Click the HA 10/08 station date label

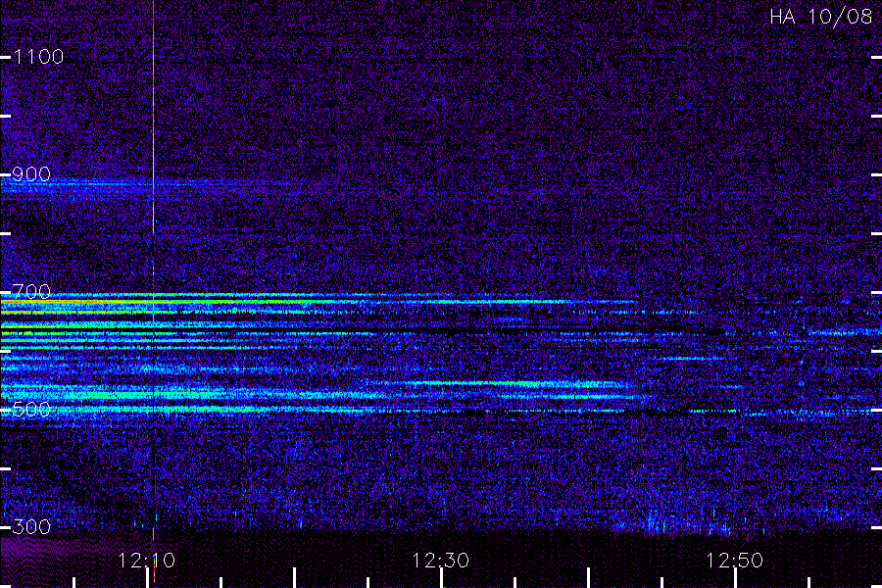(x=820, y=17)
